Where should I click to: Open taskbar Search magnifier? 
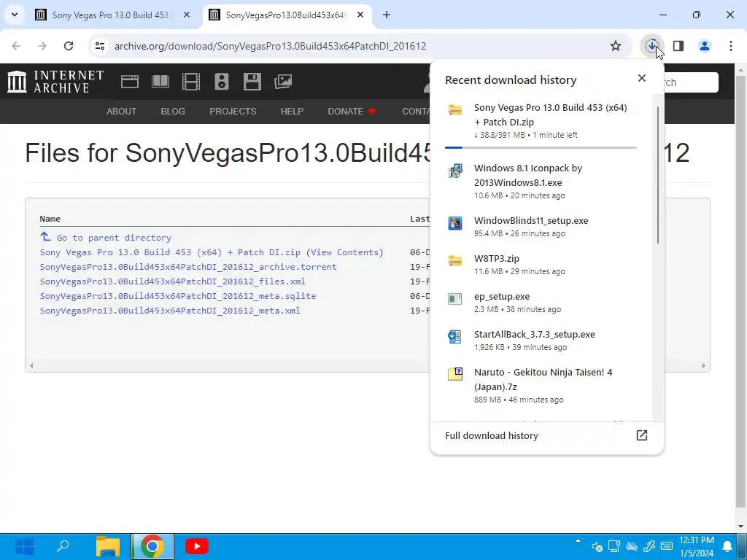(63, 546)
